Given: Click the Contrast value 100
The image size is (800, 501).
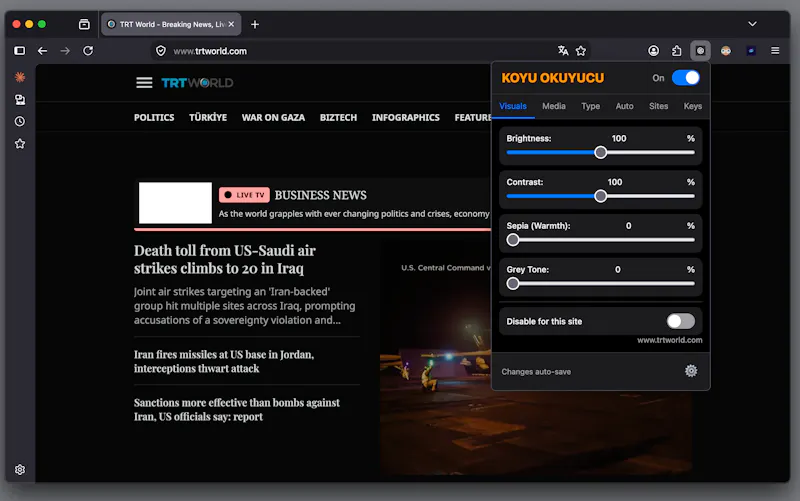Looking at the screenshot, I should coord(615,182).
